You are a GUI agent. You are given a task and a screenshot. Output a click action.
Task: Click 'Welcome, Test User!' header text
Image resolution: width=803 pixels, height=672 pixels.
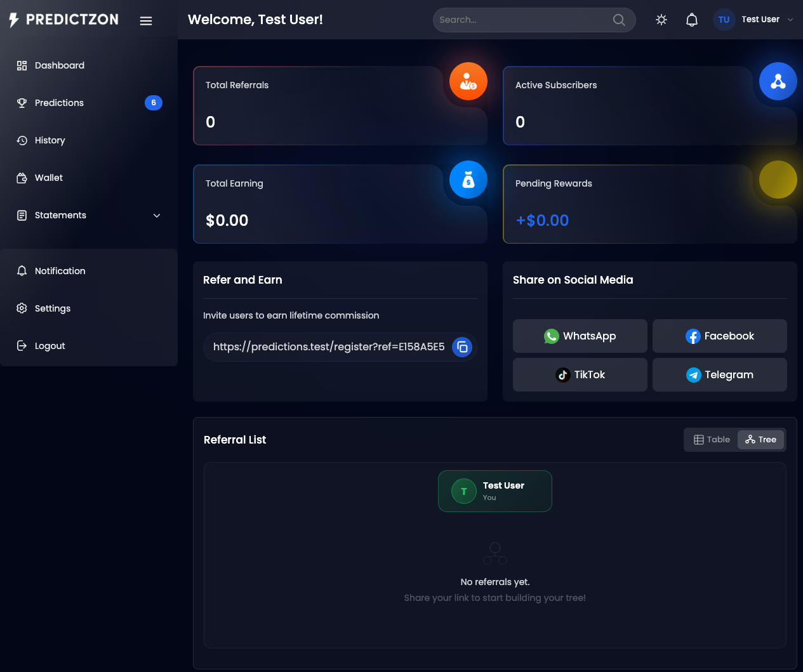click(255, 20)
